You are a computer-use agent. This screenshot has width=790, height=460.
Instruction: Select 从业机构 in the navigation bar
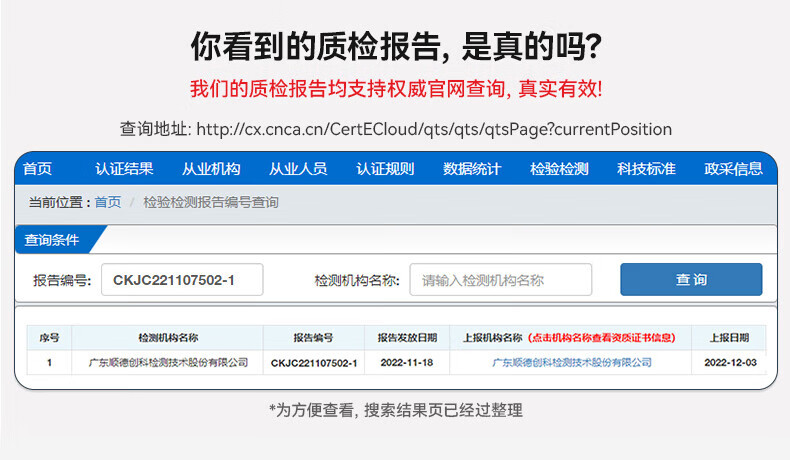[x=211, y=169]
